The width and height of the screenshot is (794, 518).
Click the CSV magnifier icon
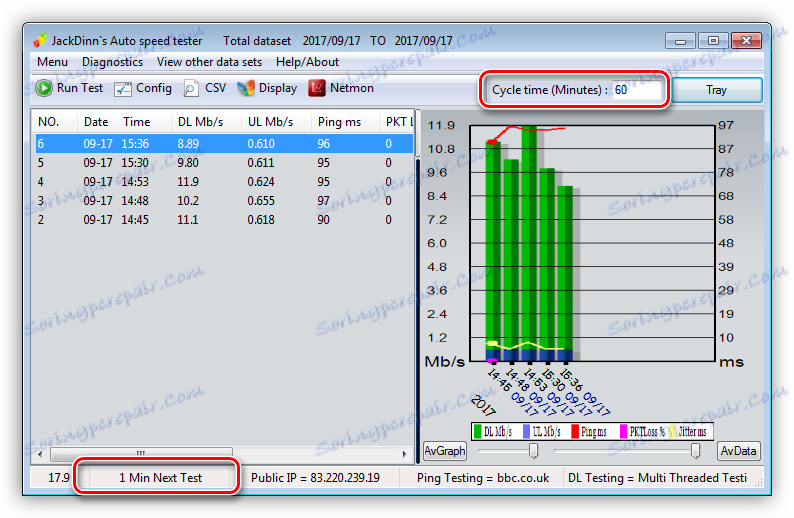(x=191, y=89)
